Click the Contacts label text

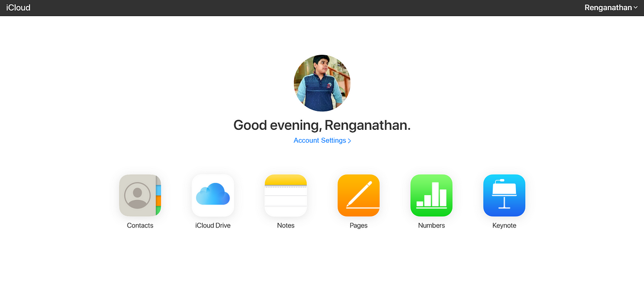[x=140, y=226]
